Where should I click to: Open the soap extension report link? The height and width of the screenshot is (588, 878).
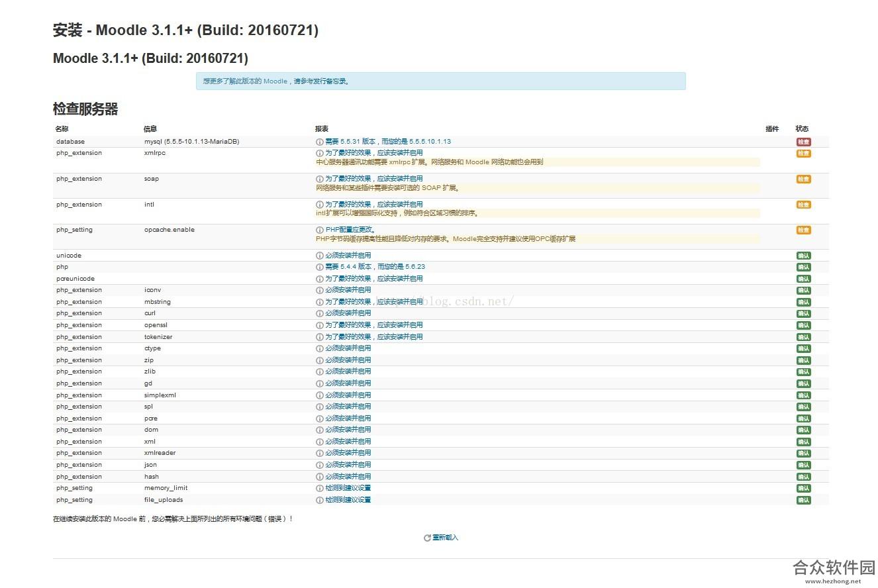(373, 179)
